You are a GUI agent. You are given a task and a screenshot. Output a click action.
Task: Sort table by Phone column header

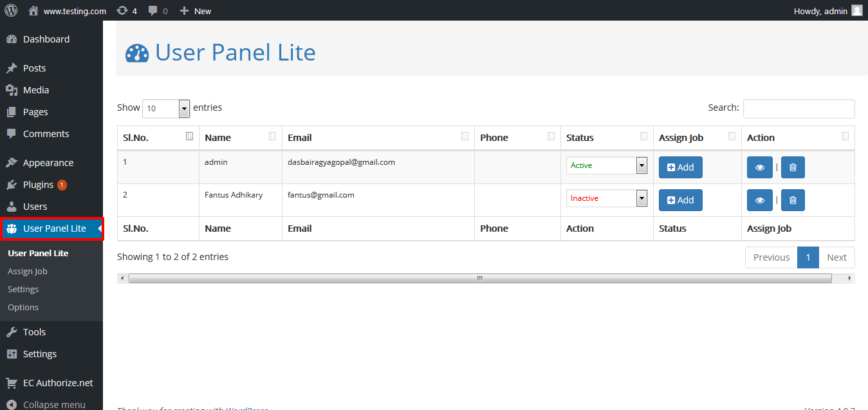(x=517, y=138)
